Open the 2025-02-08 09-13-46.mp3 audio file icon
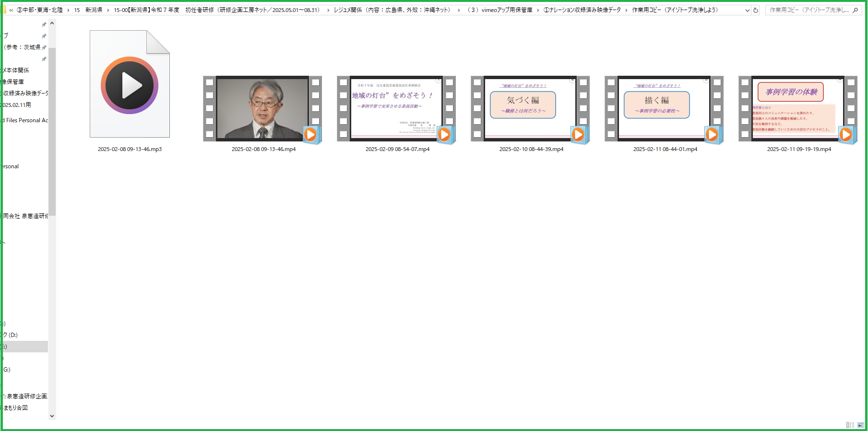 (x=130, y=84)
